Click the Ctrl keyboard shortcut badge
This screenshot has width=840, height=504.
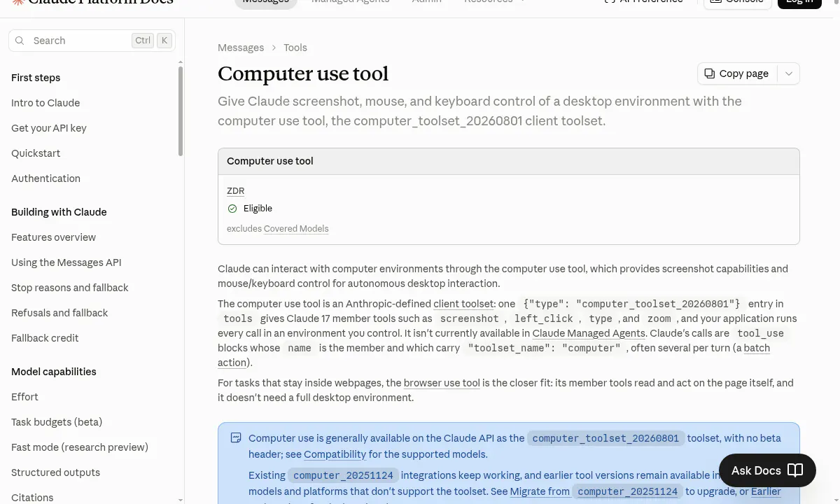click(x=143, y=41)
